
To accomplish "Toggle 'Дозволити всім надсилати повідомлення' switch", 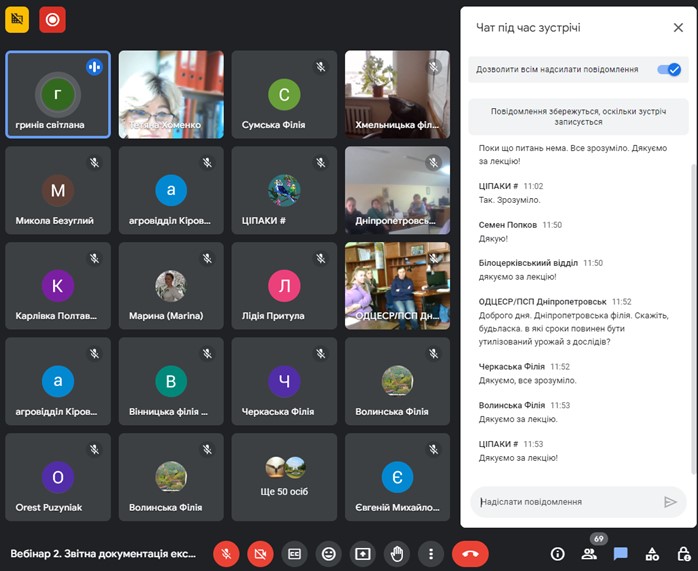I will point(669,69).
